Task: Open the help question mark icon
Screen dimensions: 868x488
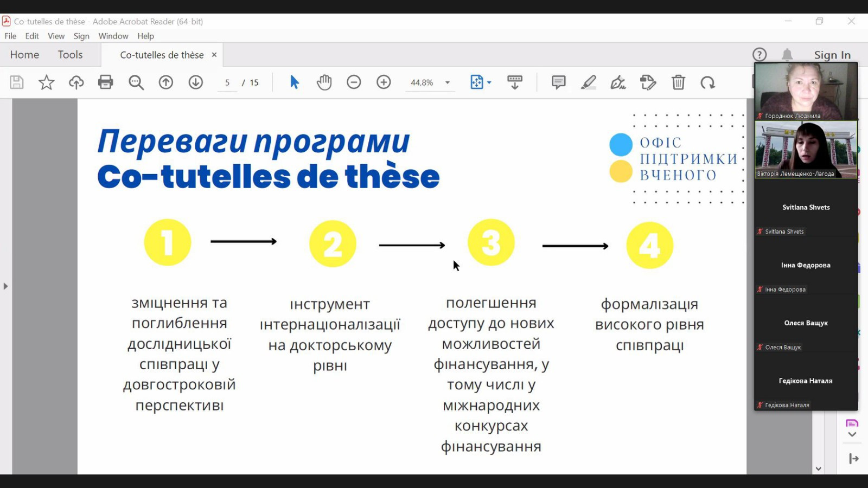Action: point(759,55)
